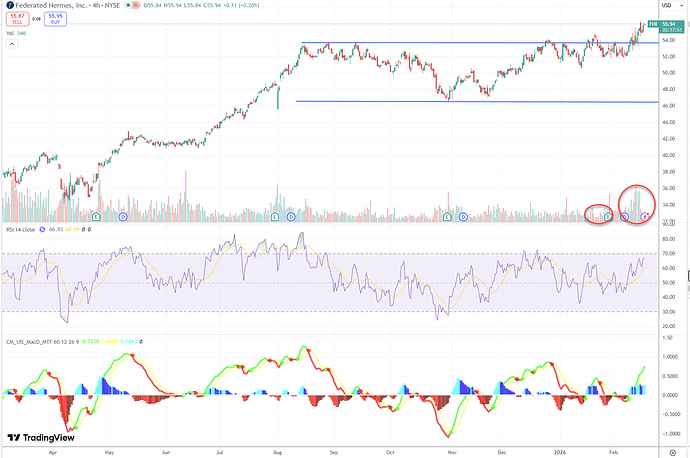Screen dimensions: 690x458
Task: Click the Sep label on time axis
Action: click(334, 452)
